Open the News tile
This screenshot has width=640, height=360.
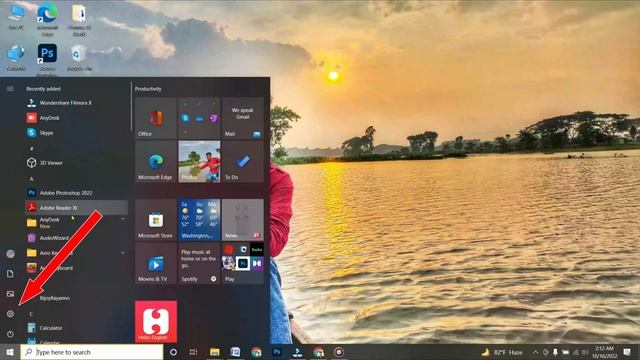click(x=243, y=220)
